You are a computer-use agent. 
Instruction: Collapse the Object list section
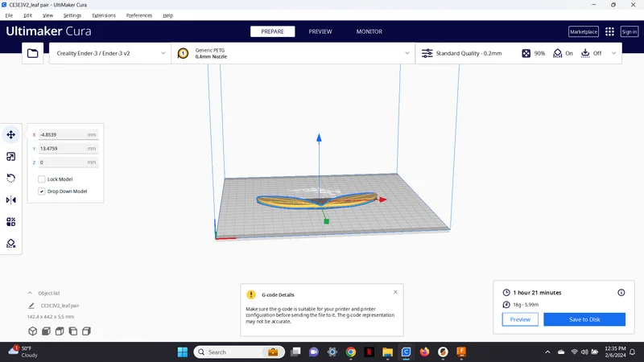[x=30, y=293]
